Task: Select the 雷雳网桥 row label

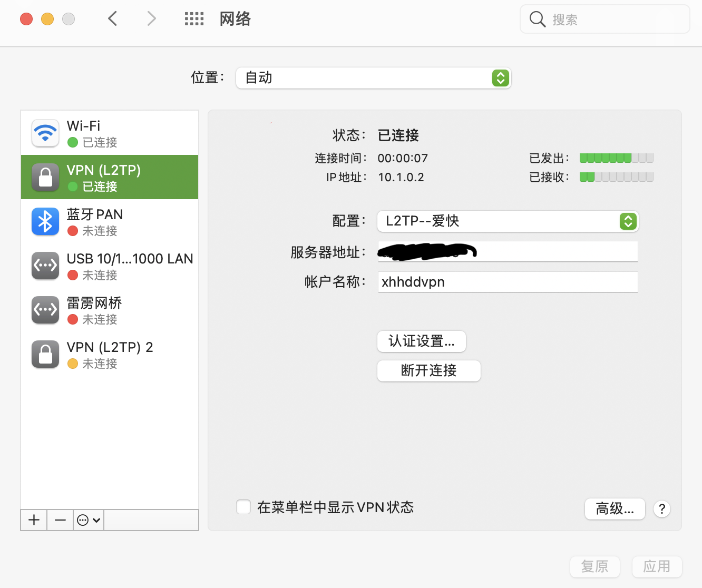Action: pos(94,303)
